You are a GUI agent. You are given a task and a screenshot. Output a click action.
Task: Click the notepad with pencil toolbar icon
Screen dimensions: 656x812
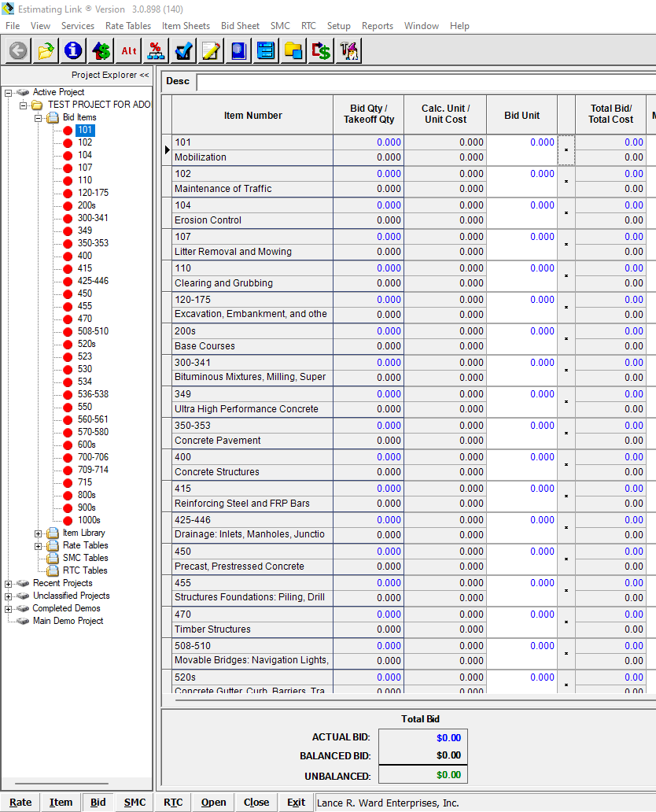click(211, 50)
